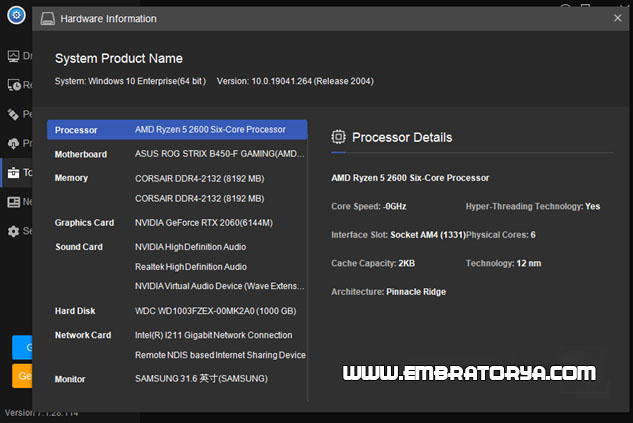Select the first CORSAIR DDR4-2132 memory entry
This screenshot has height=423, width=633.
199,178
